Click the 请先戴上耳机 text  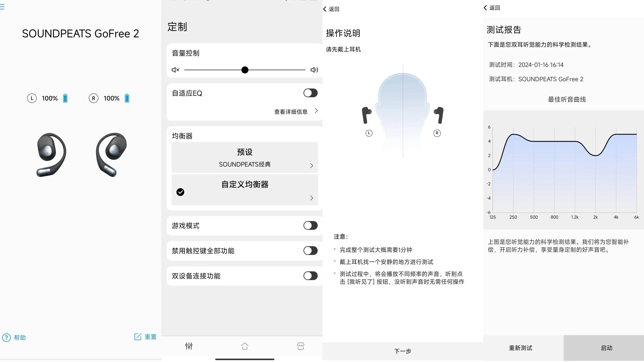(x=343, y=49)
